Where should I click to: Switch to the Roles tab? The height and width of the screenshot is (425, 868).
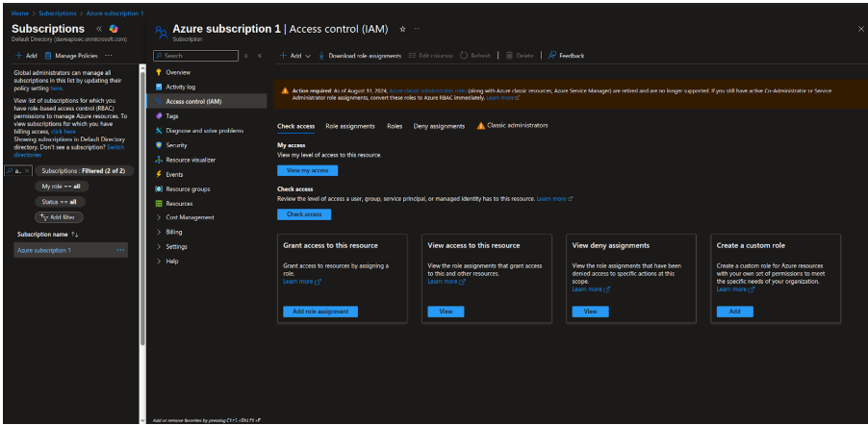(395, 126)
